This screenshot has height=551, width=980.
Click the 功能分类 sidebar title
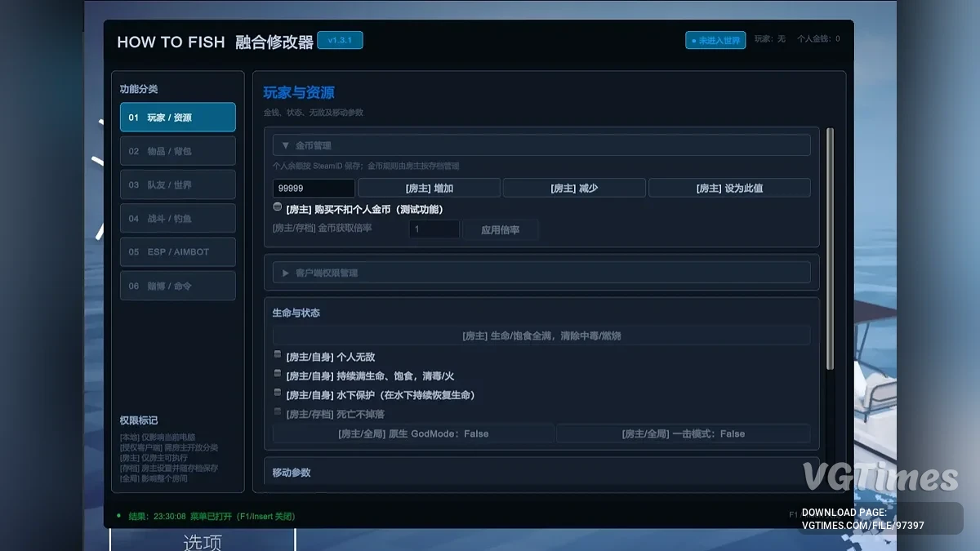139,89
